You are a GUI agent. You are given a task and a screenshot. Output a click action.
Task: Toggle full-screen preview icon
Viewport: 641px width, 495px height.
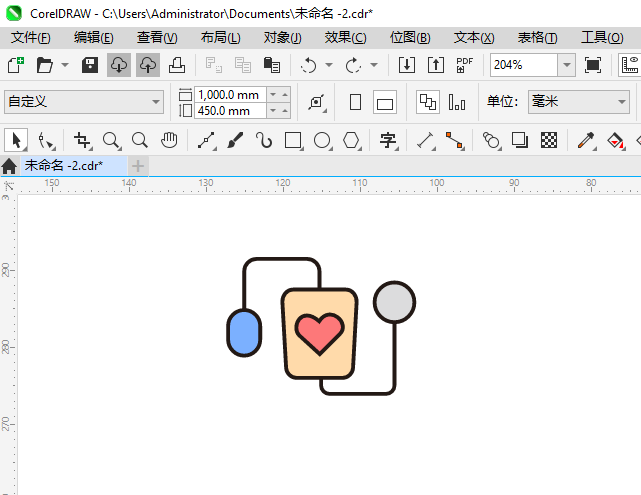point(593,65)
